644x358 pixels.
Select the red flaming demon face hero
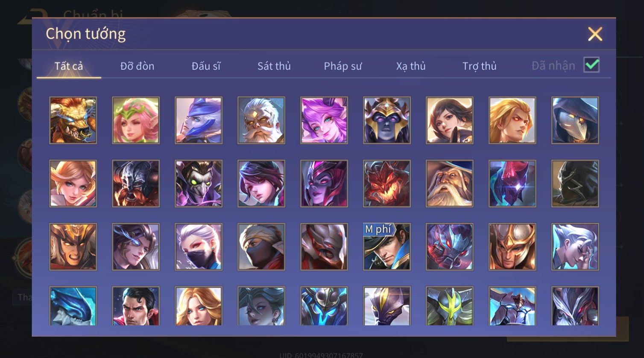pos(387,183)
